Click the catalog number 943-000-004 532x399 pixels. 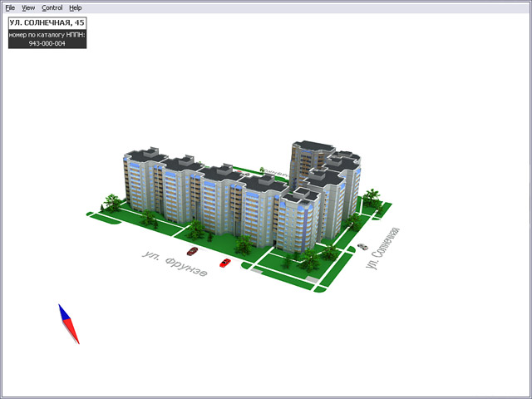coord(47,42)
